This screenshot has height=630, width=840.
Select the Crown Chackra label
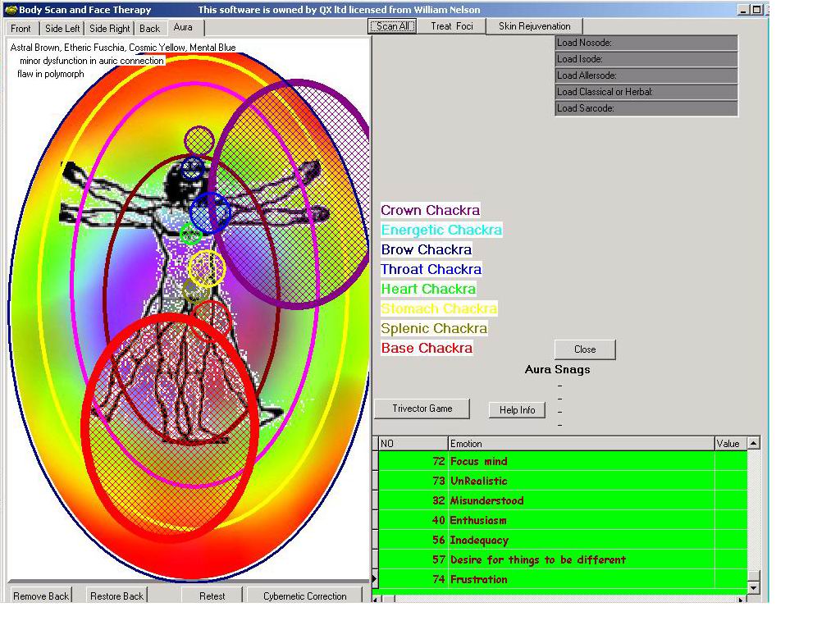(430, 210)
